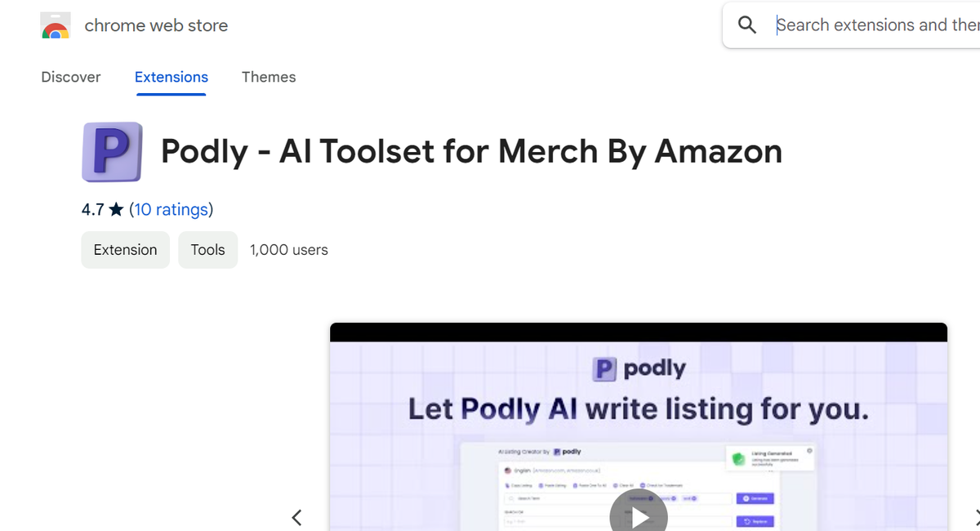
Task: Click the Podly extension title heading
Action: (470, 152)
